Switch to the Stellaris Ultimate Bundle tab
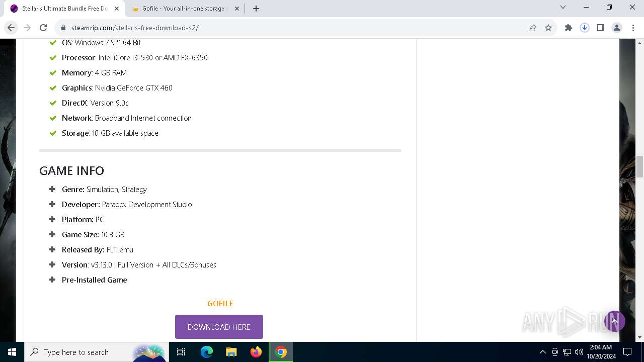The width and height of the screenshot is (644, 362). [x=64, y=9]
